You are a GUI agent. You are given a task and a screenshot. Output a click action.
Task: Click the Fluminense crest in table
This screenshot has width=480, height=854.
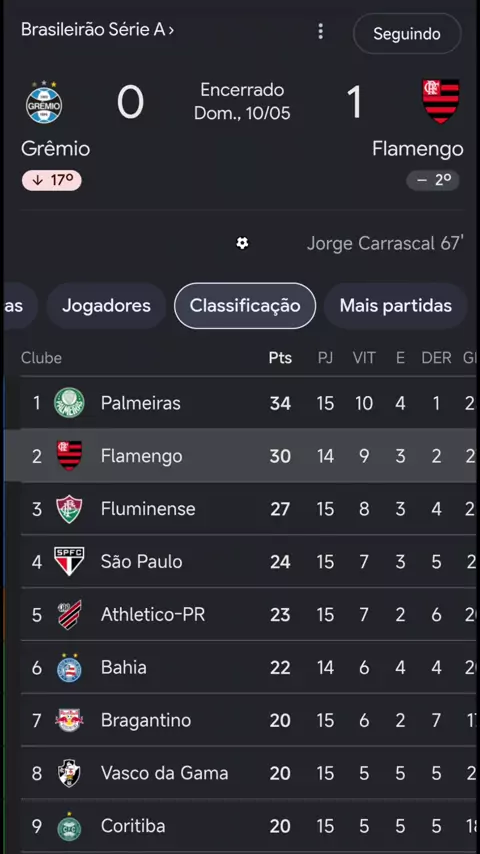[x=69, y=509]
